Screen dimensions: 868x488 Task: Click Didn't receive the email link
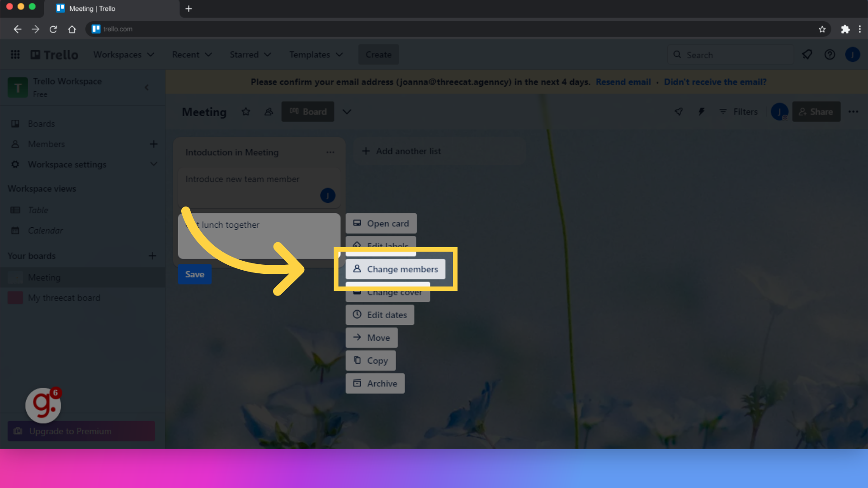coord(715,82)
